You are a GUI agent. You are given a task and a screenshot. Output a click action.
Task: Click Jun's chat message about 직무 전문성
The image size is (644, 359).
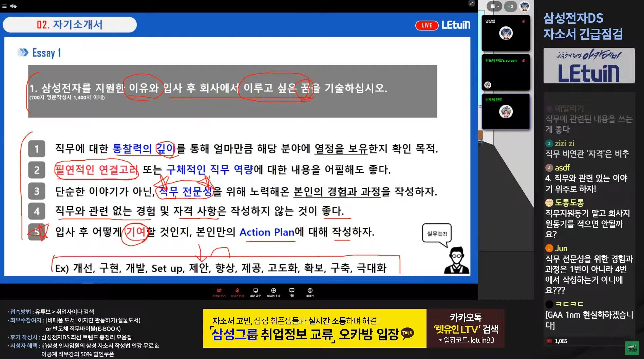click(x=589, y=274)
